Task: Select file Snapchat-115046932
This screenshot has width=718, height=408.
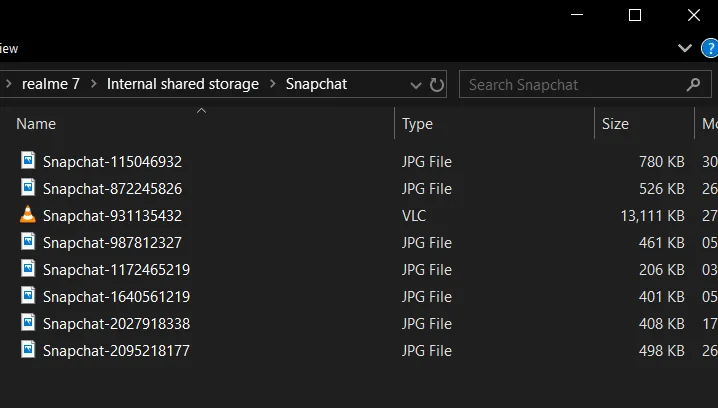Action: point(112,162)
